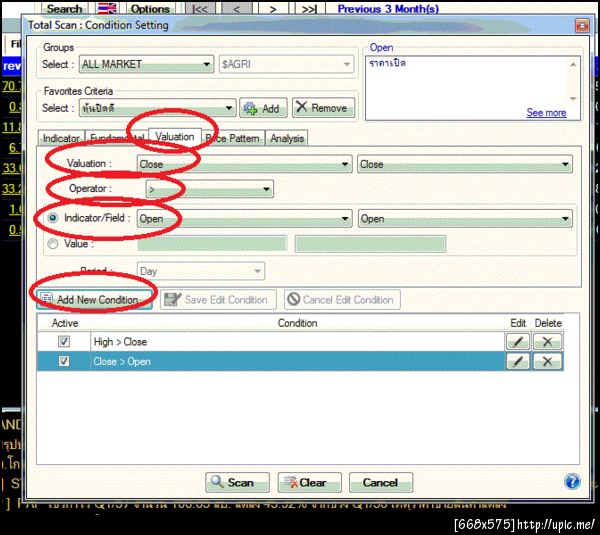Viewport: 600px width, 535px height.
Task: Click the language flag icon in the toolbar
Action: tap(107, 8)
